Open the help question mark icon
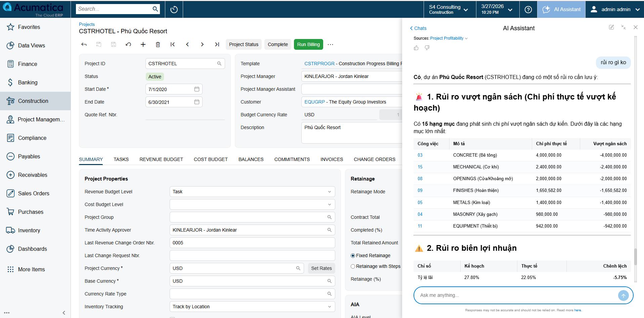644x318 pixels. 528,9
